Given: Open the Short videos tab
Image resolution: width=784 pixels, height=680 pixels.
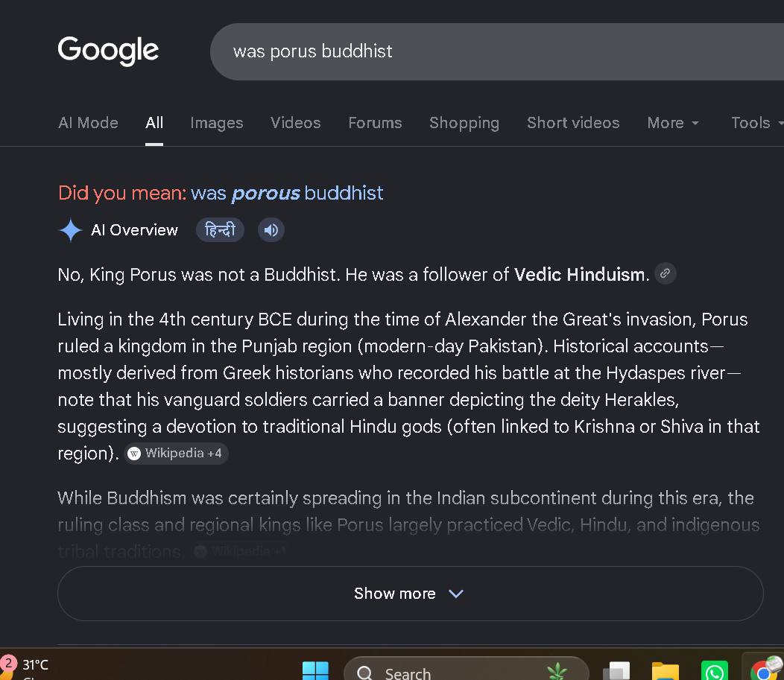Looking at the screenshot, I should (x=573, y=122).
